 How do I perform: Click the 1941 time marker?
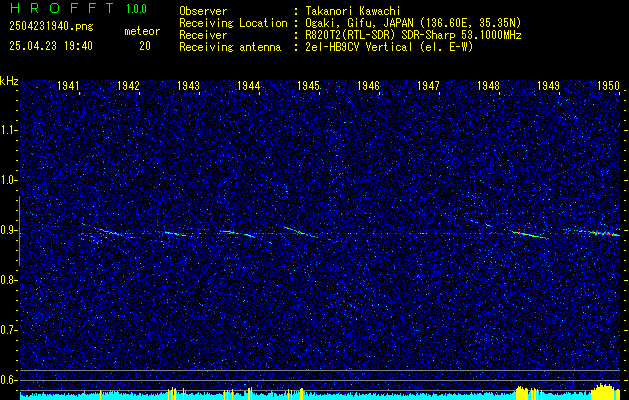click(68, 85)
